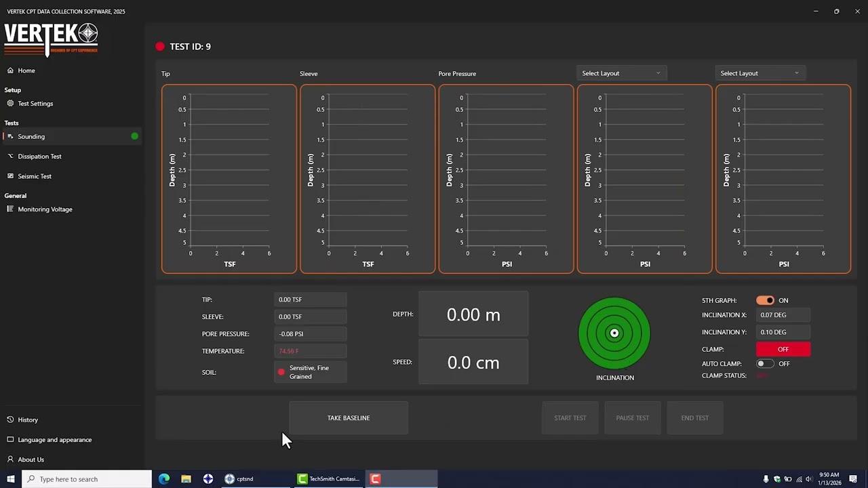Image resolution: width=868 pixels, height=488 pixels.
Task: Click the volume icon in the system tray
Action: [808, 479]
